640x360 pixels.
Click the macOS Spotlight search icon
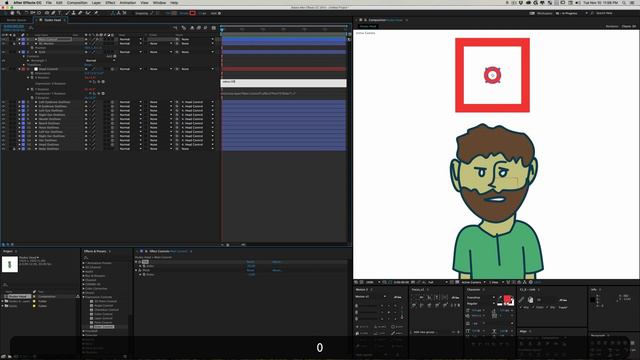click(x=625, y=2)
